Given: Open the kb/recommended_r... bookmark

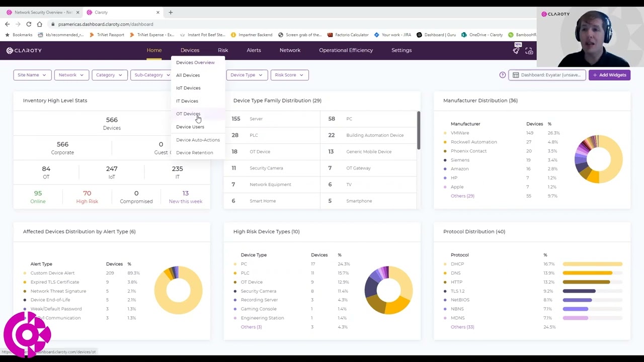Looking at the screenshot, I should click(60, 35).
